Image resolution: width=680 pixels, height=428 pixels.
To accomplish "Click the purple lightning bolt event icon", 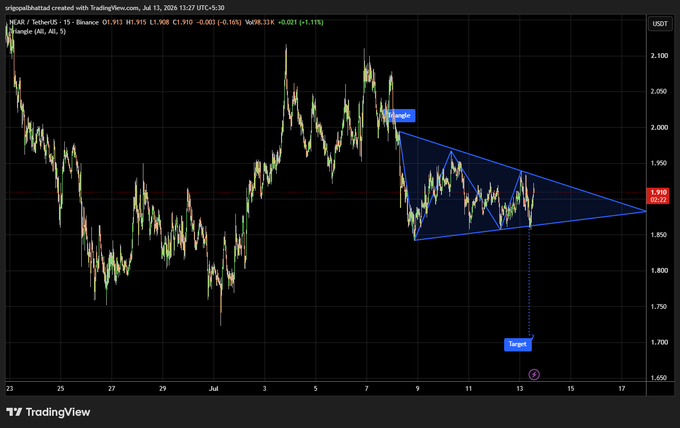I will [534, 374].
